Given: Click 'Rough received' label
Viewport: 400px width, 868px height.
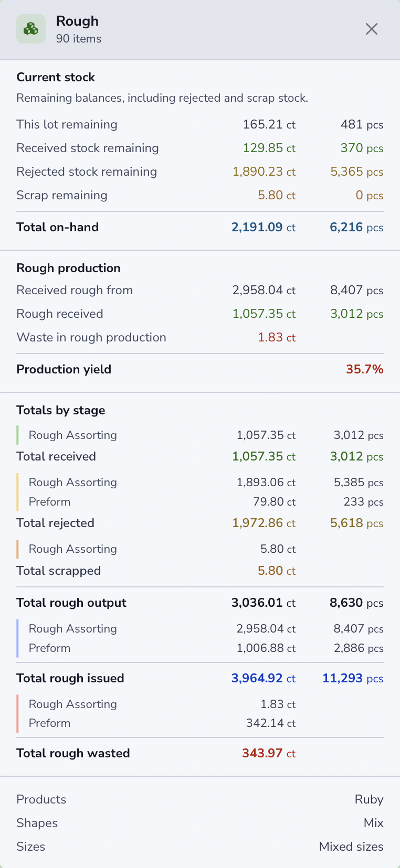Looking at the screenshot, I should tap(60, 314).
